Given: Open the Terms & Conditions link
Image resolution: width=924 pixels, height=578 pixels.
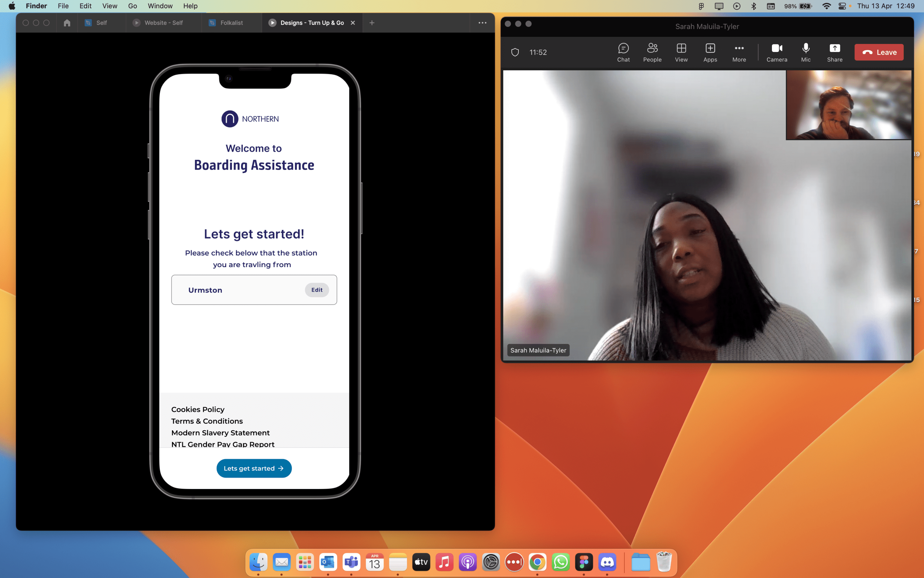Looking at the screenshot, I should [207, 421].
